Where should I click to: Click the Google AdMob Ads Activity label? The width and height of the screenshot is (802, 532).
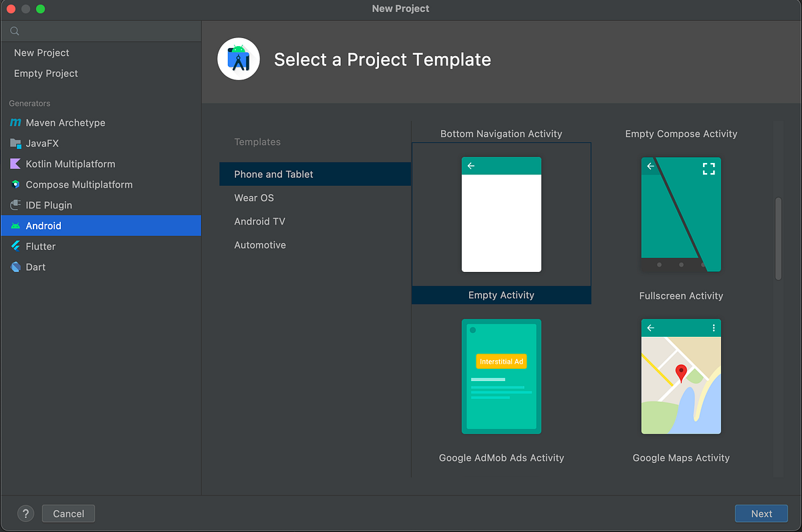point(501,458)
